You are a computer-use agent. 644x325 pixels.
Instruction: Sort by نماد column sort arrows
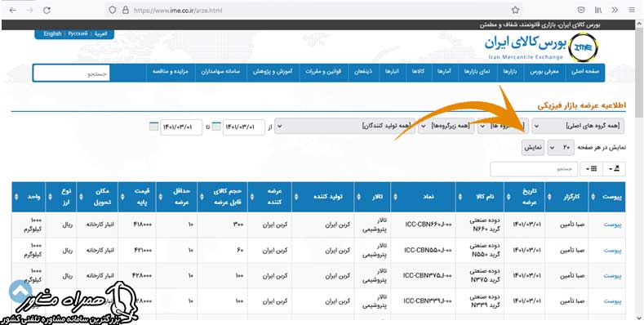395,197
